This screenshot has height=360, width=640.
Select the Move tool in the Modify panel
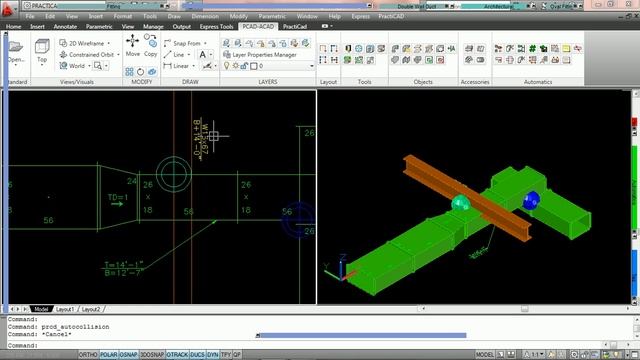click(132, 45)
